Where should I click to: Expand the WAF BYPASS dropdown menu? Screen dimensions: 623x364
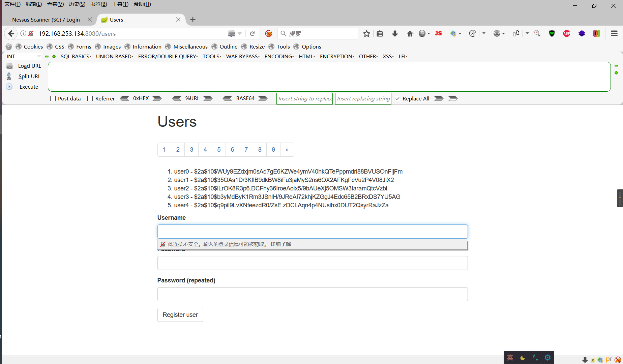click(243, 56)
